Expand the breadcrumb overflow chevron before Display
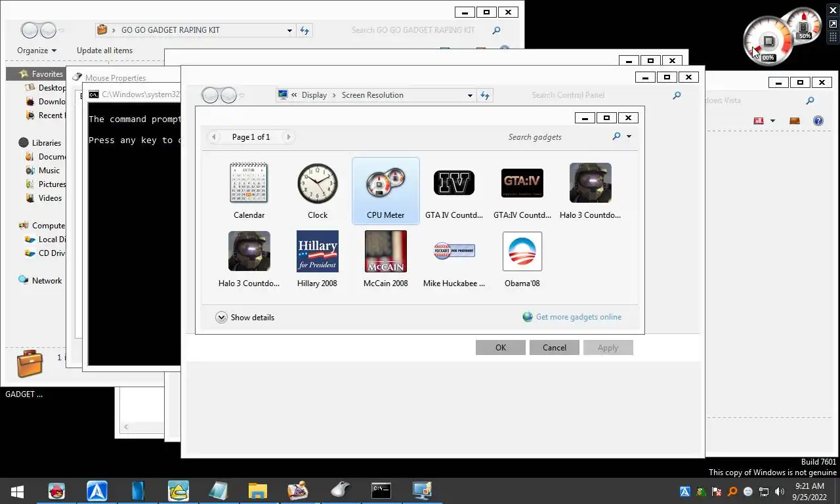840x504 pixels. point(294,95)
